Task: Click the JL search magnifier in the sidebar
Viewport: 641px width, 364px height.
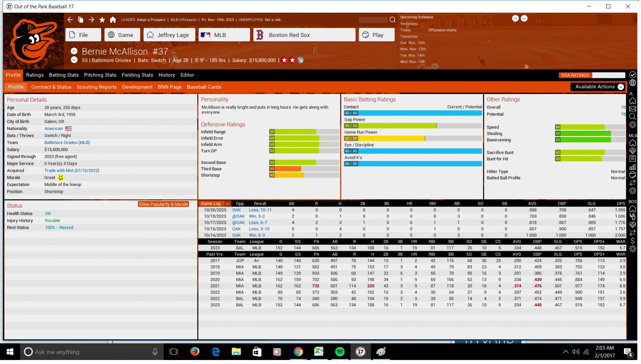Action: coord(632,117)
